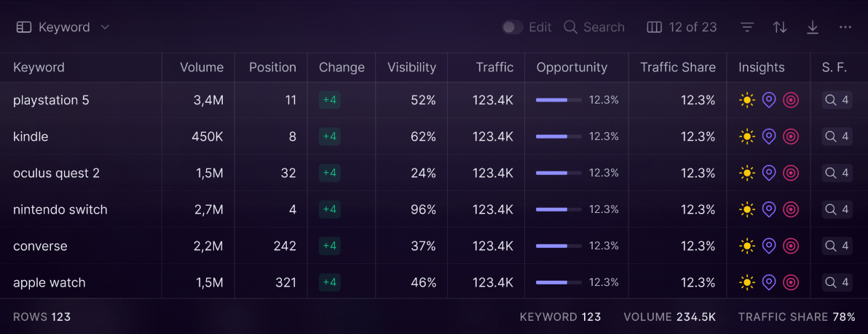Click the filter lines icon in toolbar

[x=747, y=27]
